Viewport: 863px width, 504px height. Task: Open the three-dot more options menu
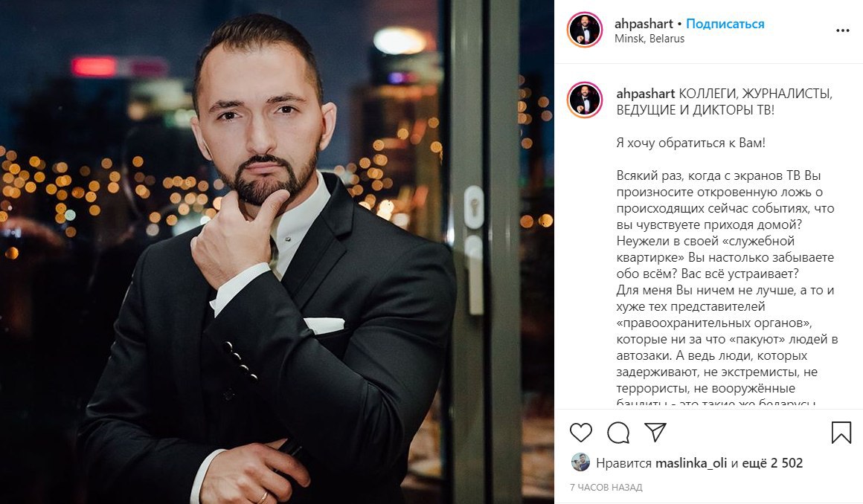[843, 30]
